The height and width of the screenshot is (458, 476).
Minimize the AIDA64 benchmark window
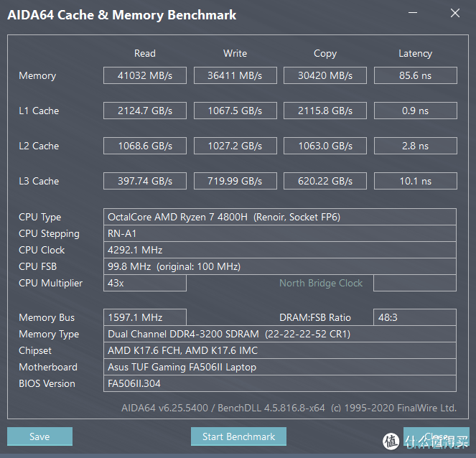[x=413, y=13]
